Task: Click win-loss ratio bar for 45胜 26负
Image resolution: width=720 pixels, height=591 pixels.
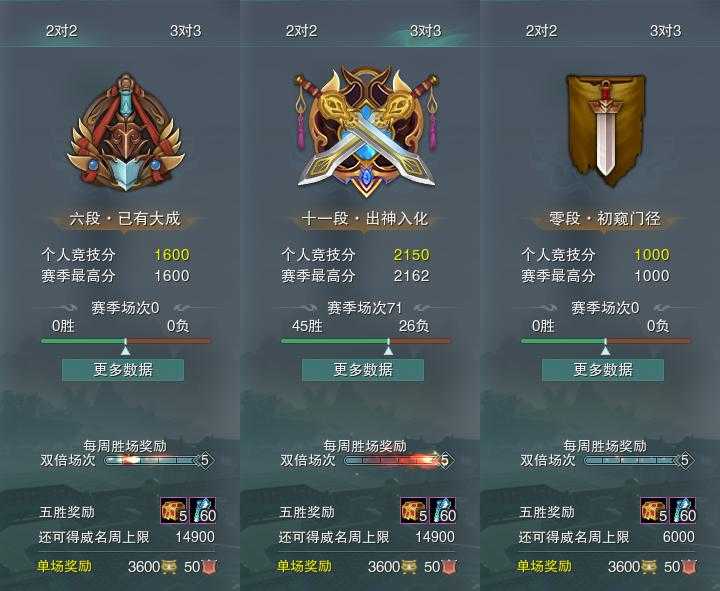Action: point(366,341)
